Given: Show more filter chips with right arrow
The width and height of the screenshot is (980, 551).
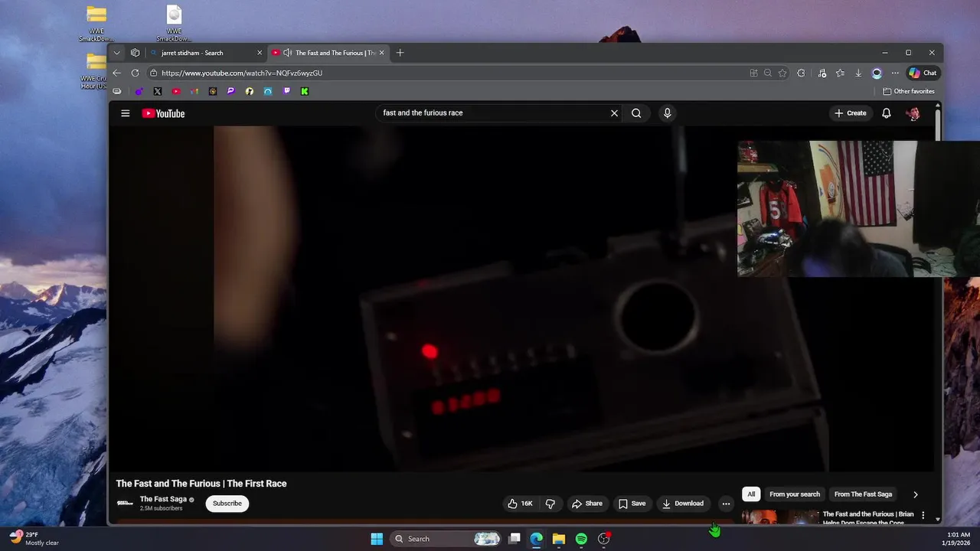Looking at the screenshot, I should [915, 494].
